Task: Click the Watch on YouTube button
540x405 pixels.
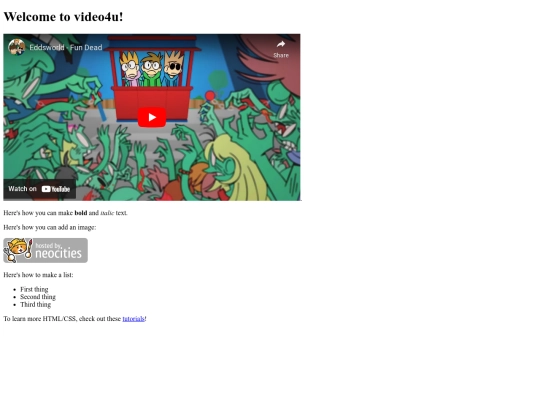Action: point(40,189)
